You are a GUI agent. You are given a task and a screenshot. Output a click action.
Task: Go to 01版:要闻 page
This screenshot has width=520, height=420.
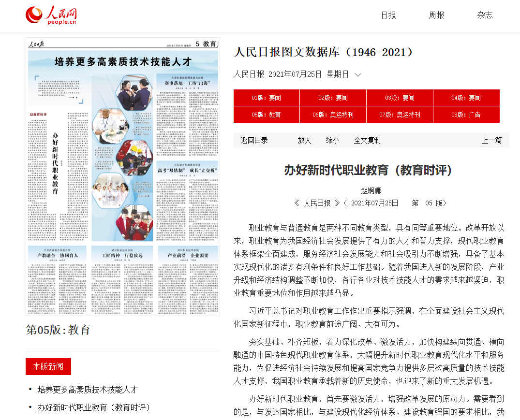266,98
